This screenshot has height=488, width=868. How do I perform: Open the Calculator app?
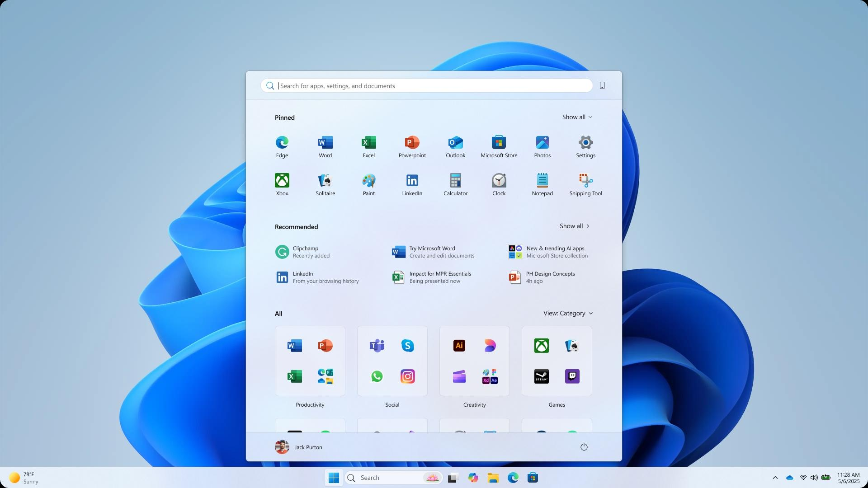(x=455, y=184)
